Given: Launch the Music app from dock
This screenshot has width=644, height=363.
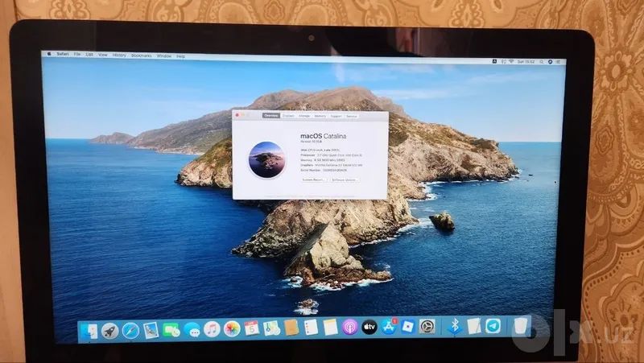Looking at the screenshot, I should click(x=212, y=329).
